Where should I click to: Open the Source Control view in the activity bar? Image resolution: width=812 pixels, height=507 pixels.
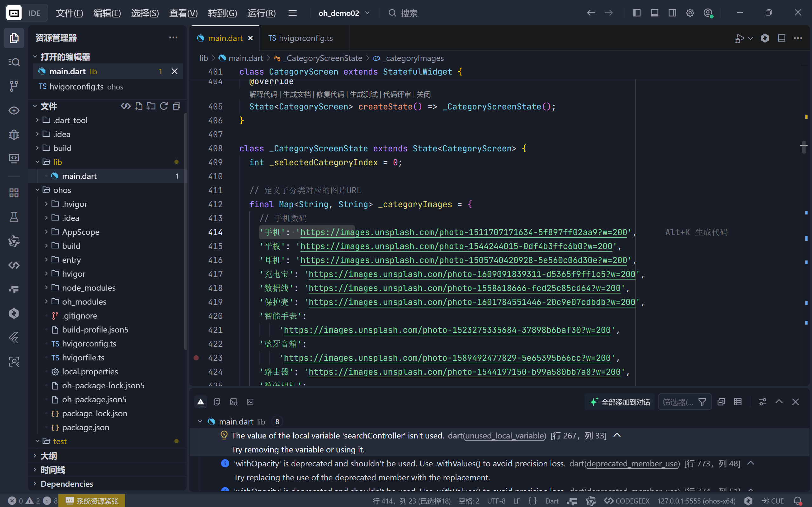click(14, 86)
